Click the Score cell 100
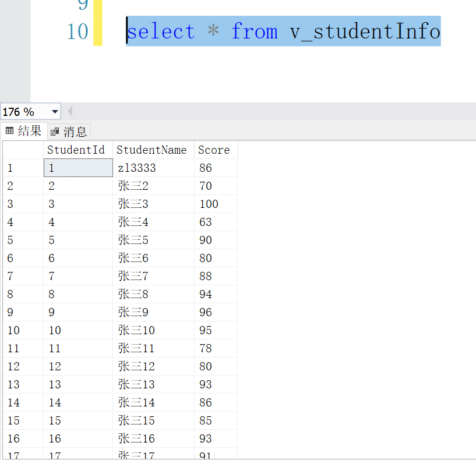The width and height of the screenshot is (476, 460). click(216, 204)
